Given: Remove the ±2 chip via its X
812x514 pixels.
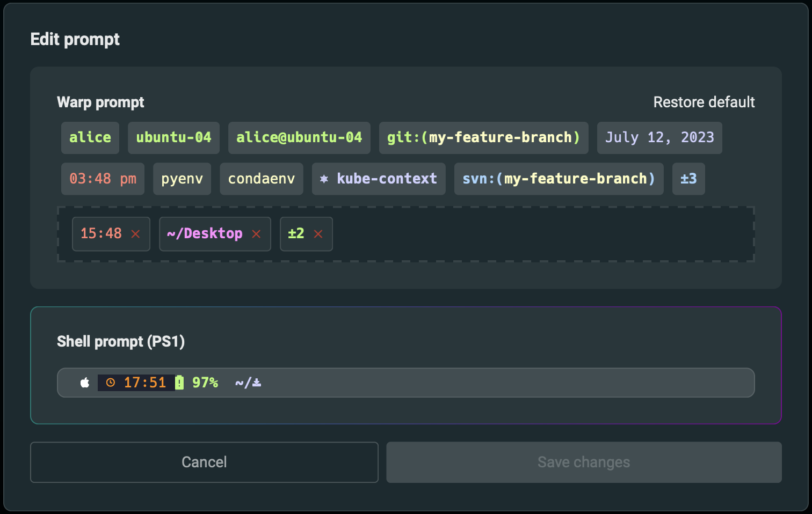Looking at the screenshot, I should point(318,234).
